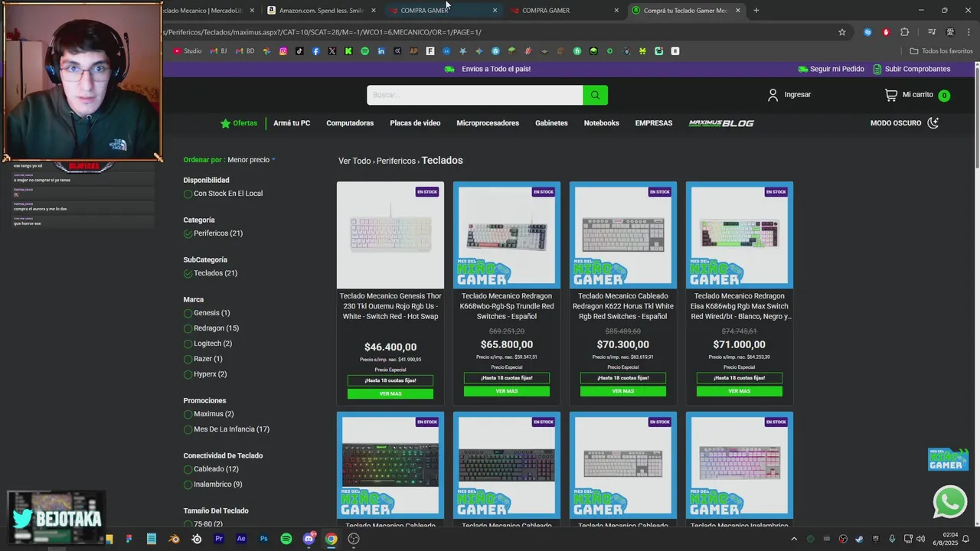The height and width of the screenshot is (551, 980).
Task: Open After Effects from the taskbar
Action: coord(241,539)
